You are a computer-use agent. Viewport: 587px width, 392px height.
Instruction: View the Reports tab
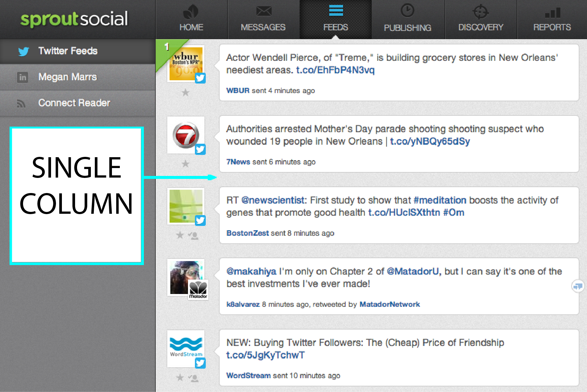(552, 19)
